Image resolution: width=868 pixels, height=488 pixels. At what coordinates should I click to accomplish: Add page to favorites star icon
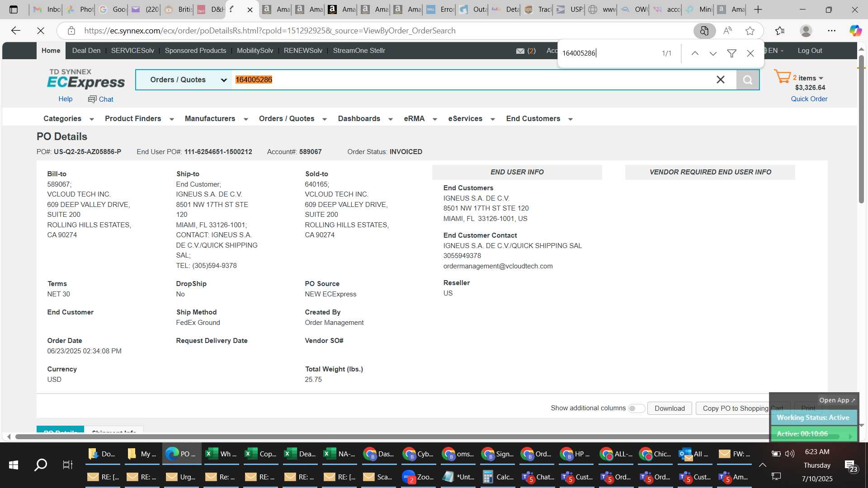click(x=750, y=31)
